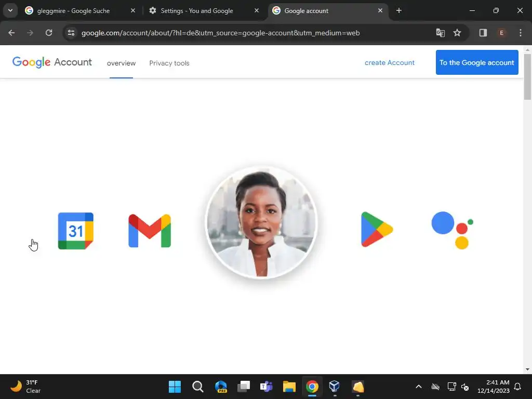532x399 pixels.
Task: Open network status tray icon
Action: point(451,387)
